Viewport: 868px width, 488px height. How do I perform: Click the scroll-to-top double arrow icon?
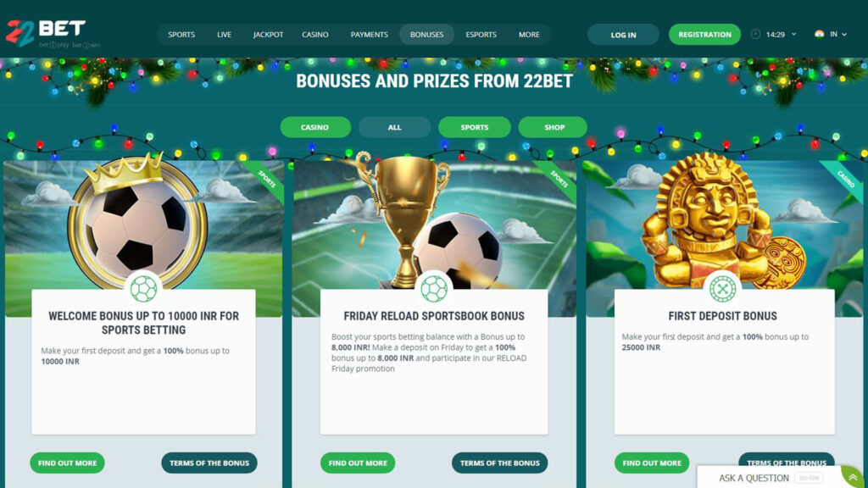853,478
